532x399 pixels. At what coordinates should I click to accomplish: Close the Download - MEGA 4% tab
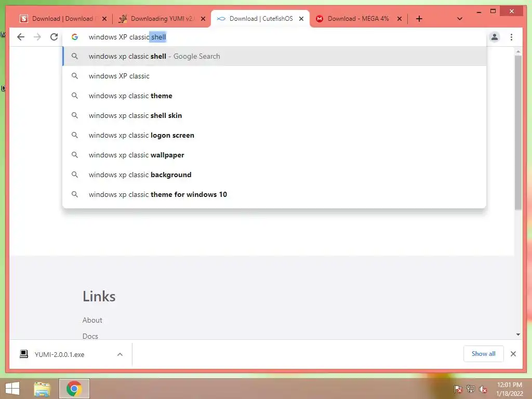tap(400, 19)
